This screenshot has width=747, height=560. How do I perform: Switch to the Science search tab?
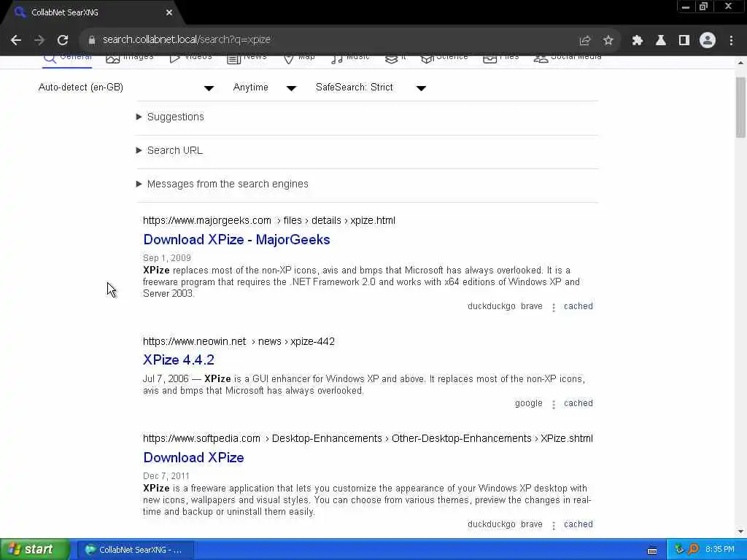tap(444, 58)
